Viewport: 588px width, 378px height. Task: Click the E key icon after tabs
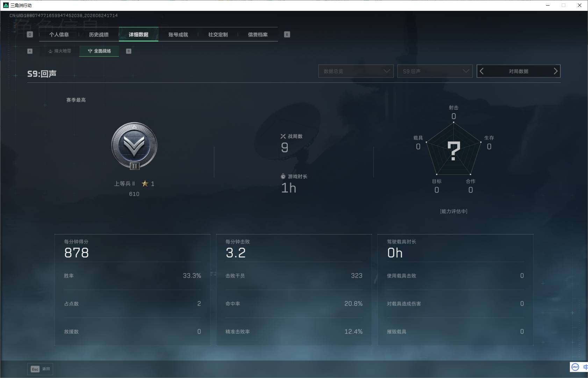(287, 35)
